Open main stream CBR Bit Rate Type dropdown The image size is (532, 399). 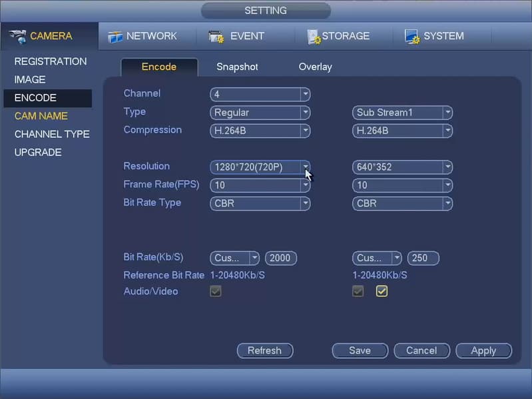(x=260, y=204)
